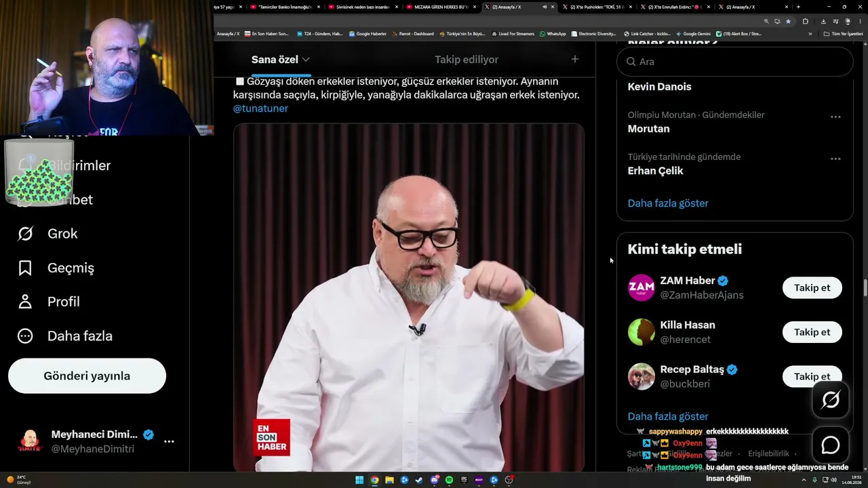
Task: Open the Kevin Danois trend
Action: coord(659,87)
